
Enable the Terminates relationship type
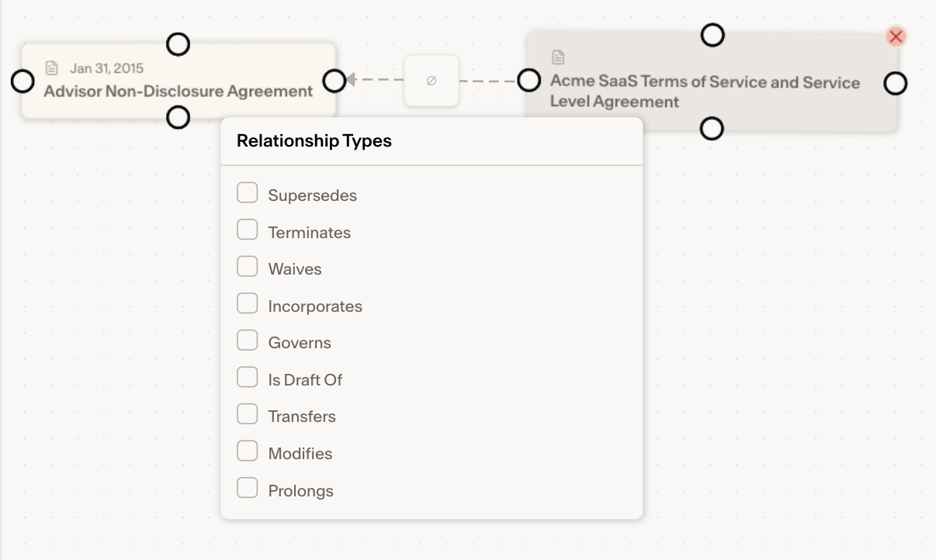(248, 230)
